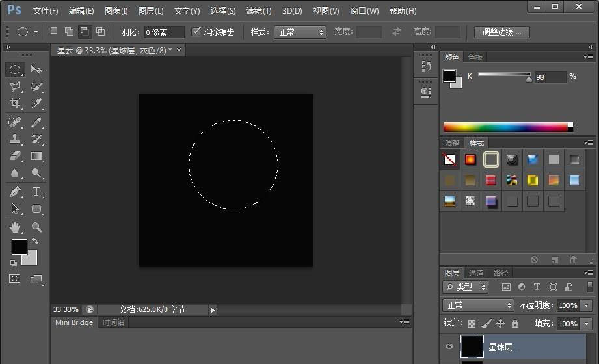Open the History panel icon
The width and height of the screenshot is (599, 364).
pos(426,66)
